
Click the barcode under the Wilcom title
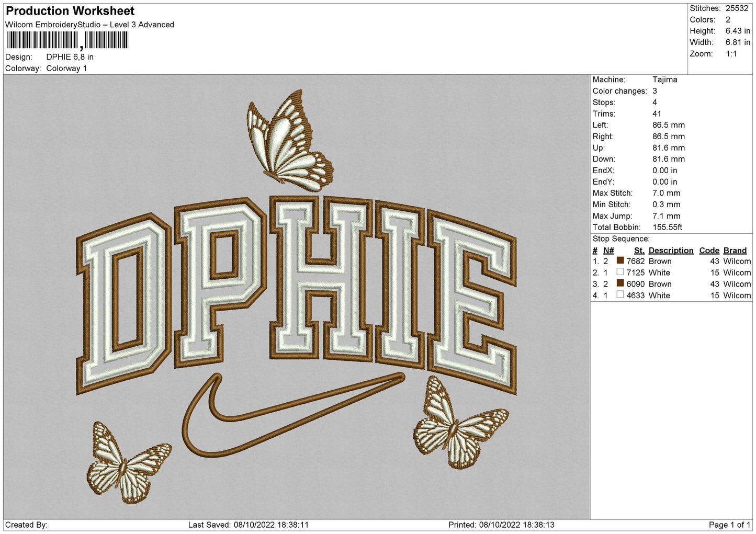pos(67,40)
